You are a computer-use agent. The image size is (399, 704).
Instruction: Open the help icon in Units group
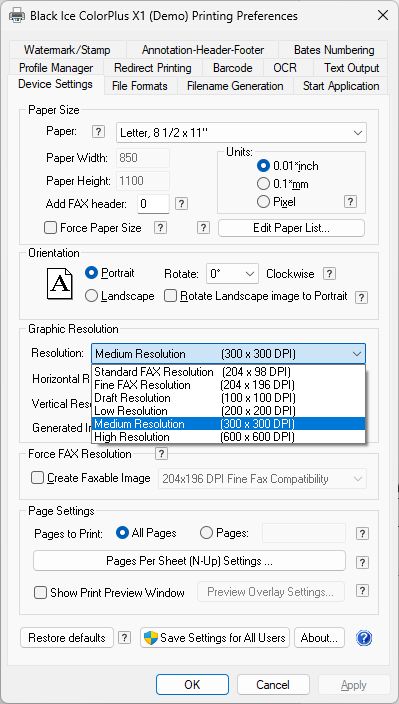tap(350, 202)
